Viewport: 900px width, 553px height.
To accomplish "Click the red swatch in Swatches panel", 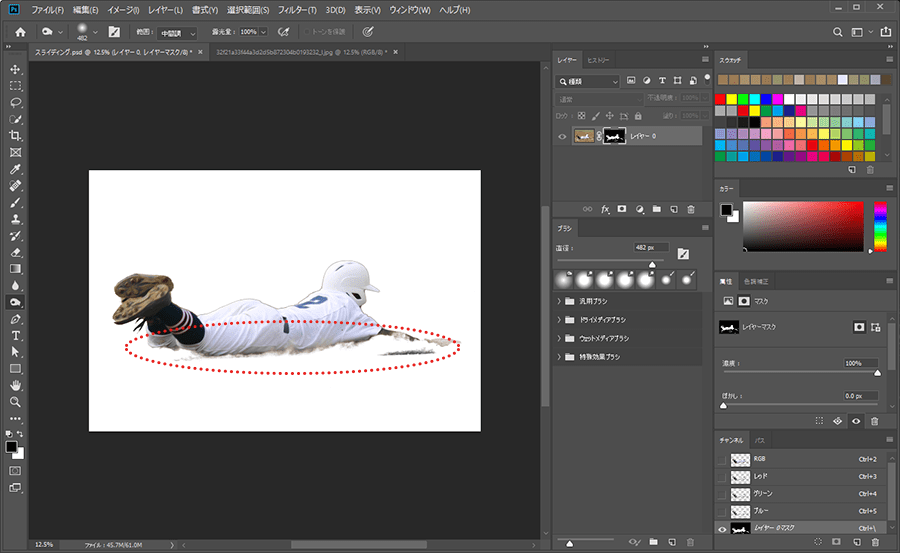I will 720,99.
